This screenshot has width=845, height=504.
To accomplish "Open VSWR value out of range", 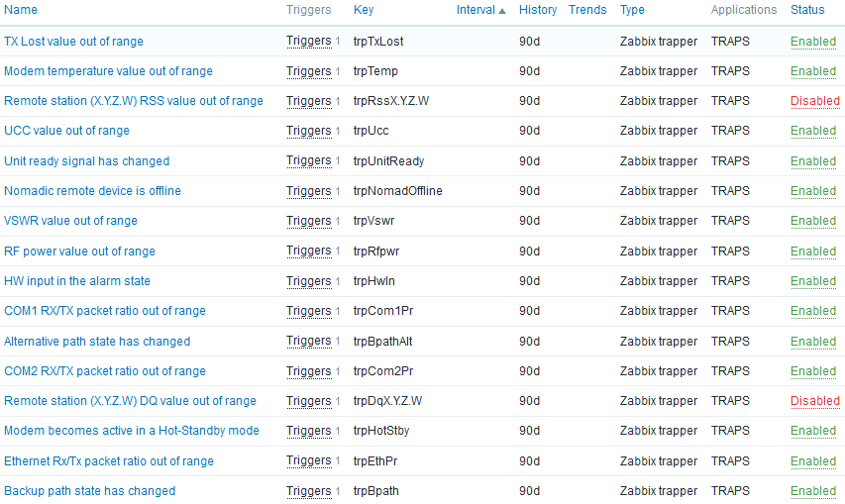I will click(70, 220).
